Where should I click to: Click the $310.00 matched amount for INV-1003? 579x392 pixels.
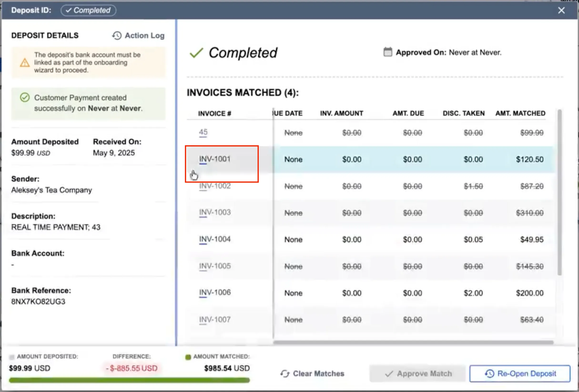click(x=530, y=213)
